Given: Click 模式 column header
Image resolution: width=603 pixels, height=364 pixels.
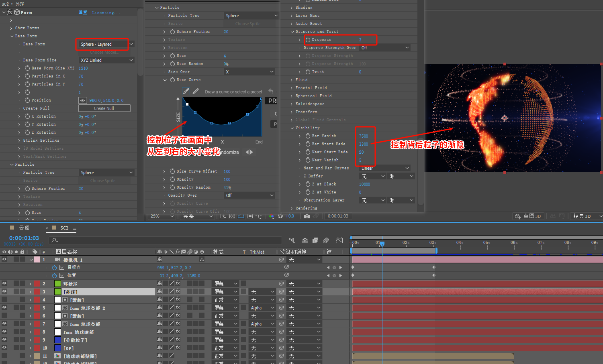Looking at the screenshot, I should pos(219,252).
